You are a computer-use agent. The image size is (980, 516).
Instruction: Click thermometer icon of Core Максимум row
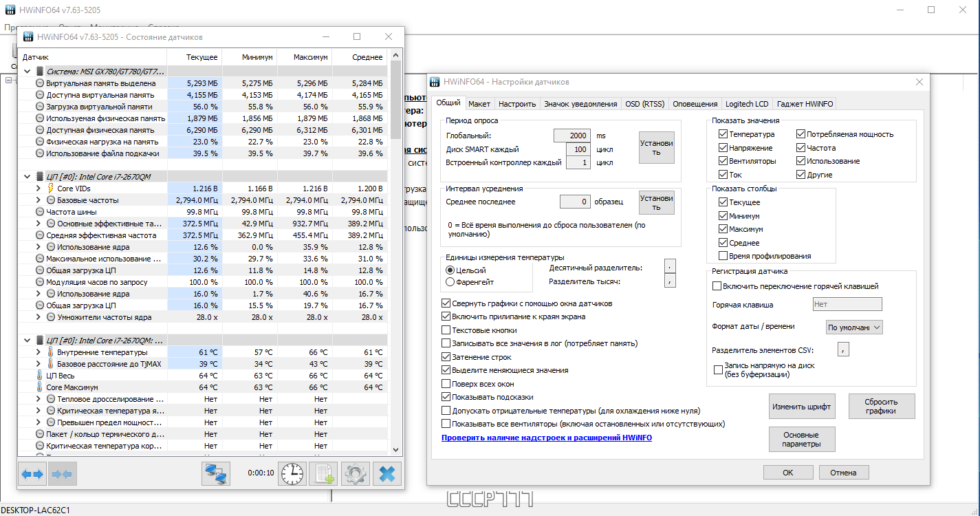click(40, 387)
